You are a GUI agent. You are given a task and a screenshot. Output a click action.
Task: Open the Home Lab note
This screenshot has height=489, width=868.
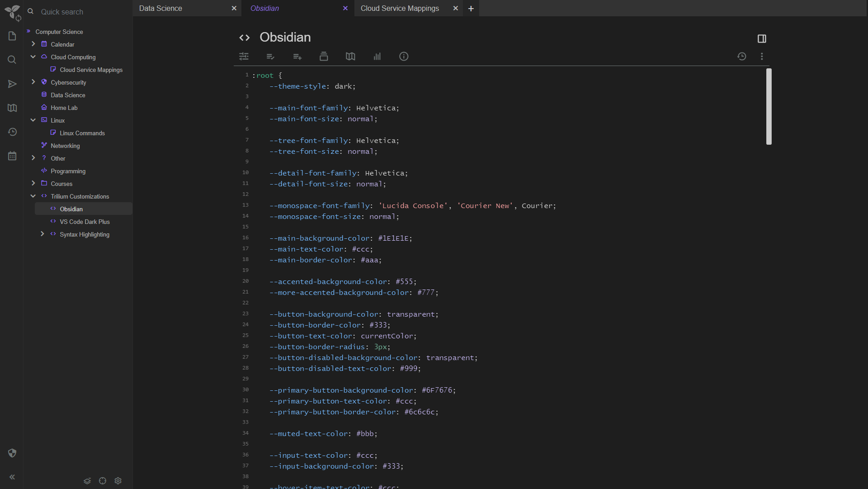point(64,108)
